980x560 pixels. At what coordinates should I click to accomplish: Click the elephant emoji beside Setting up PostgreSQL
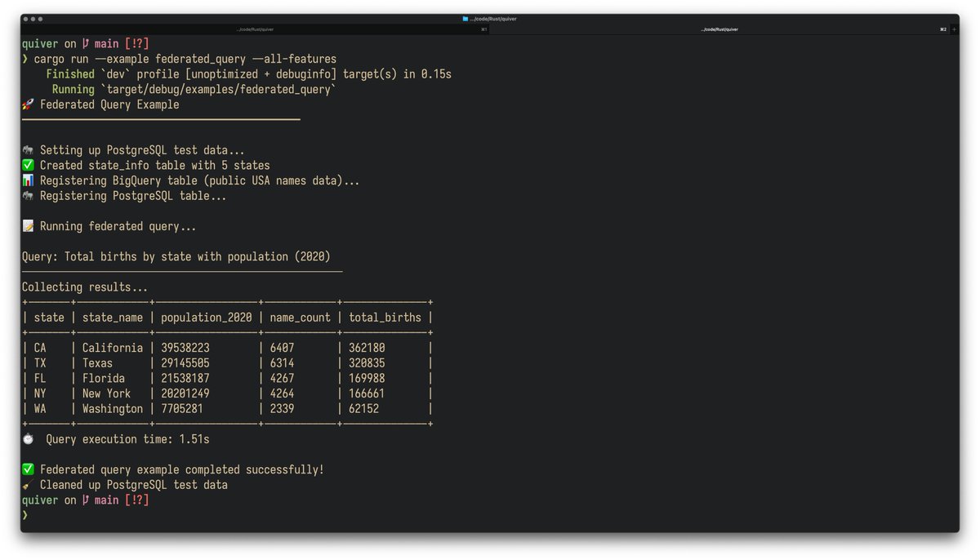pyautogui.click(x=28, y=150)
